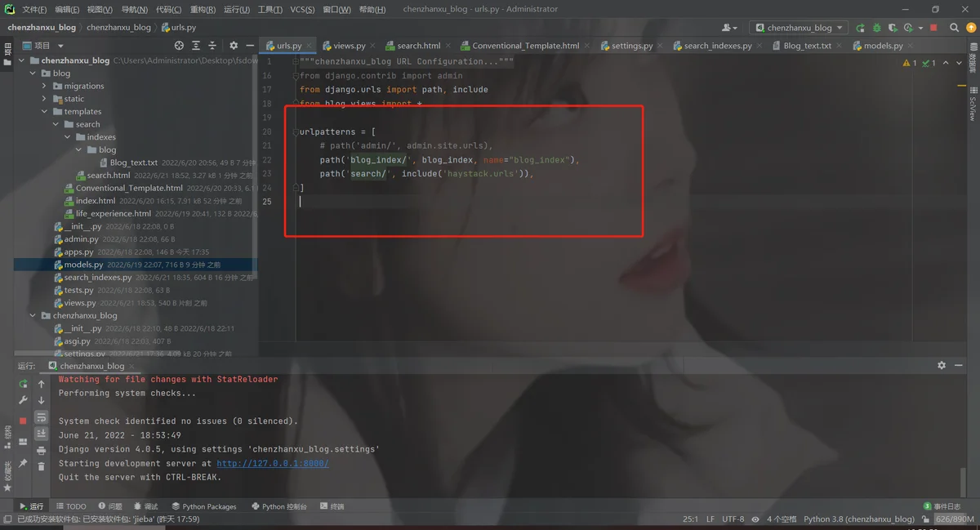
Task: Open the 文件(F) menu
Action: 34,10
